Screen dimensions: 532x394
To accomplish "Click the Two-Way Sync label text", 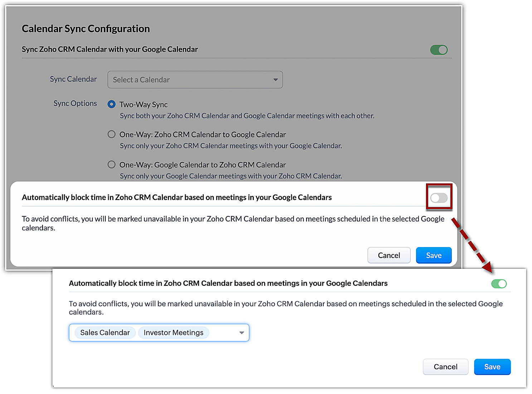I will tap(144, 105).
